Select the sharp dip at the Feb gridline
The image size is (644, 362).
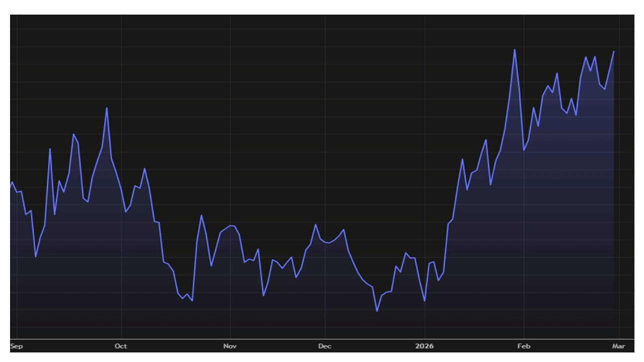click(x=524, y=150)
